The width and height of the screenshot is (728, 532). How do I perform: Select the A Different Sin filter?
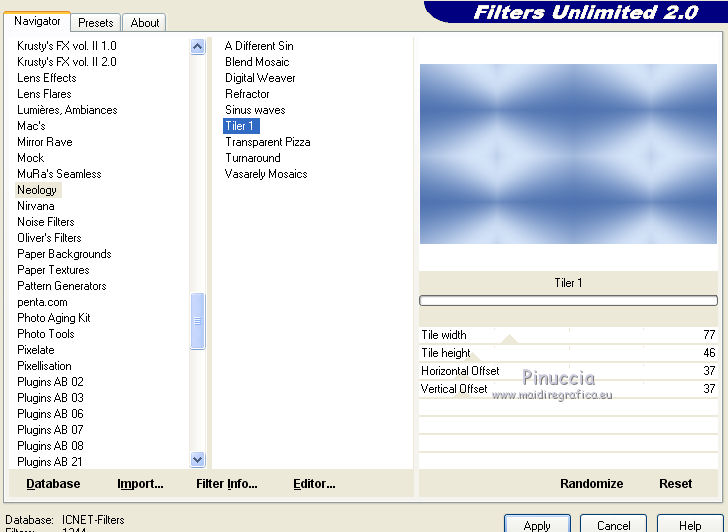[x=259, y=46]
